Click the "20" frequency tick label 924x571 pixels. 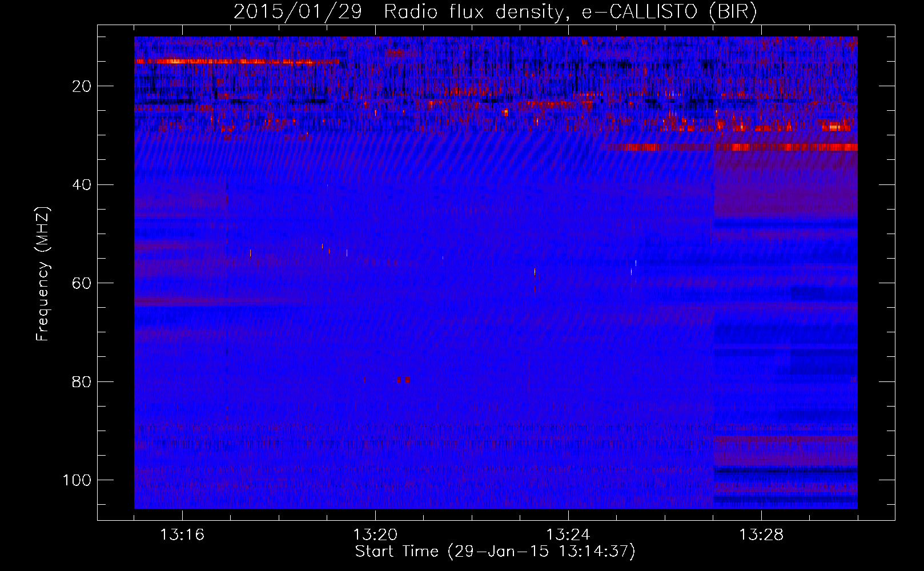tap(82, 87)
